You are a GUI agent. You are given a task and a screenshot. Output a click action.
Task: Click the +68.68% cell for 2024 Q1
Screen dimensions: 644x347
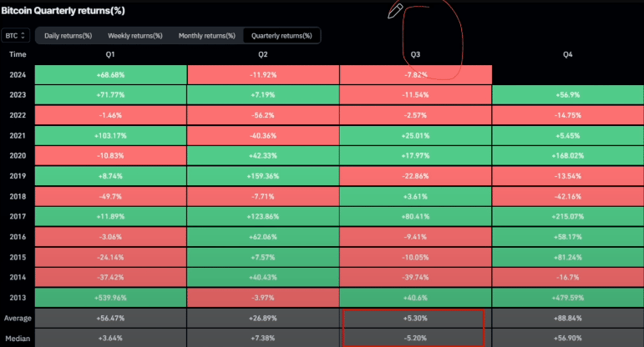click(x=110, y=74)
